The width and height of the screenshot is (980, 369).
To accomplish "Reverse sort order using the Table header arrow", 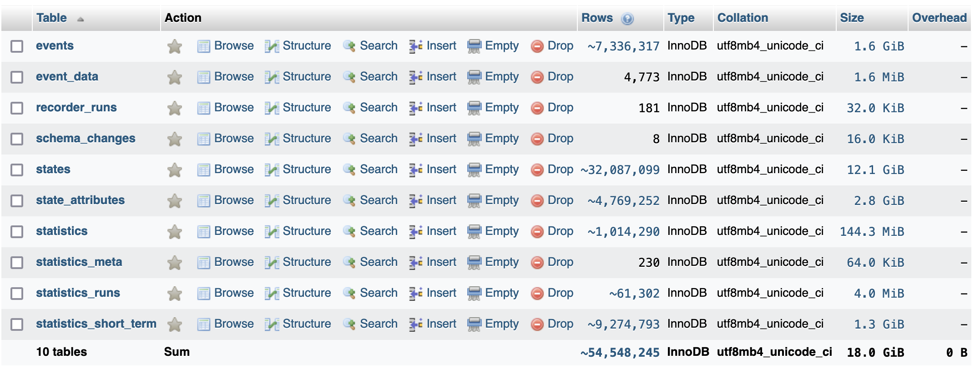I will (x=81, y=20).
